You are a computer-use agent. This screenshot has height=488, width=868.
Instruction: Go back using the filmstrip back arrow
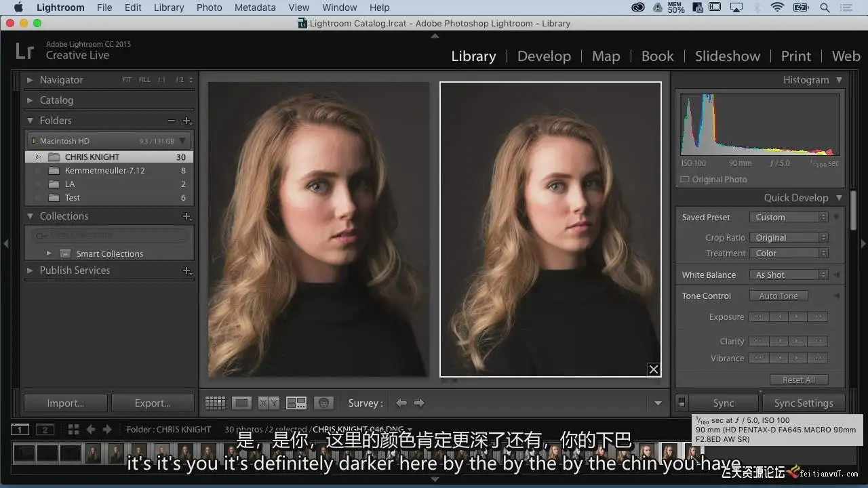pos(90,429)
